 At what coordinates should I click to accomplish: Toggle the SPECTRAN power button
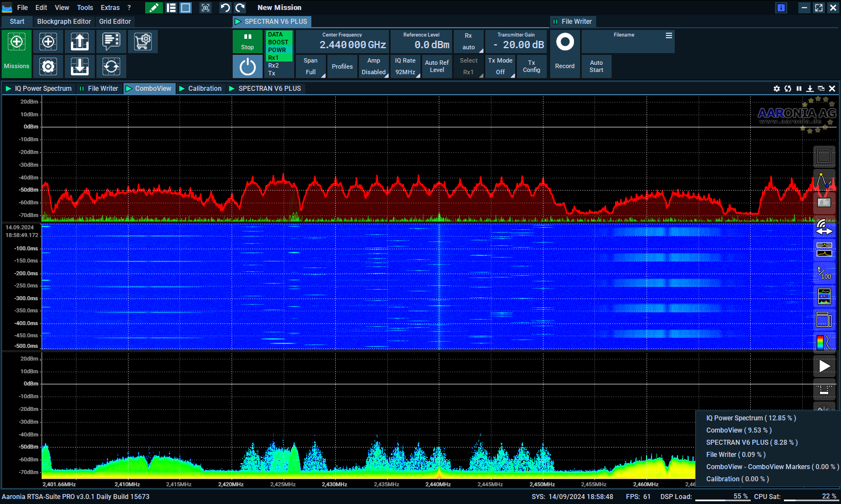(248, 67)
